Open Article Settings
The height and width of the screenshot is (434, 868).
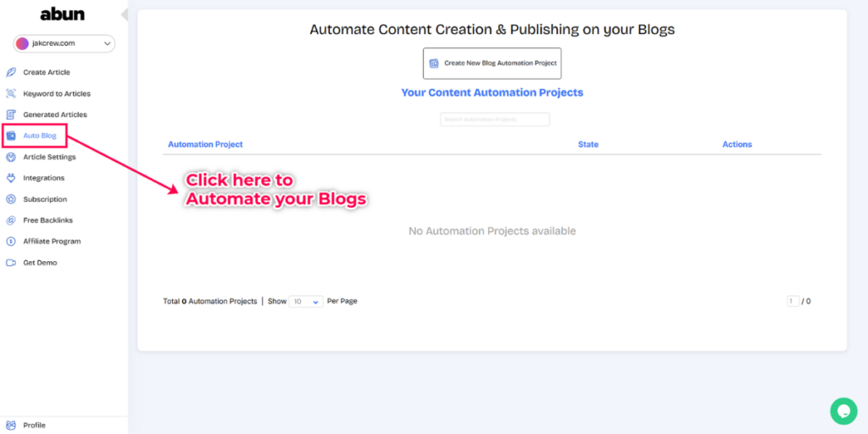coord(49,157)
